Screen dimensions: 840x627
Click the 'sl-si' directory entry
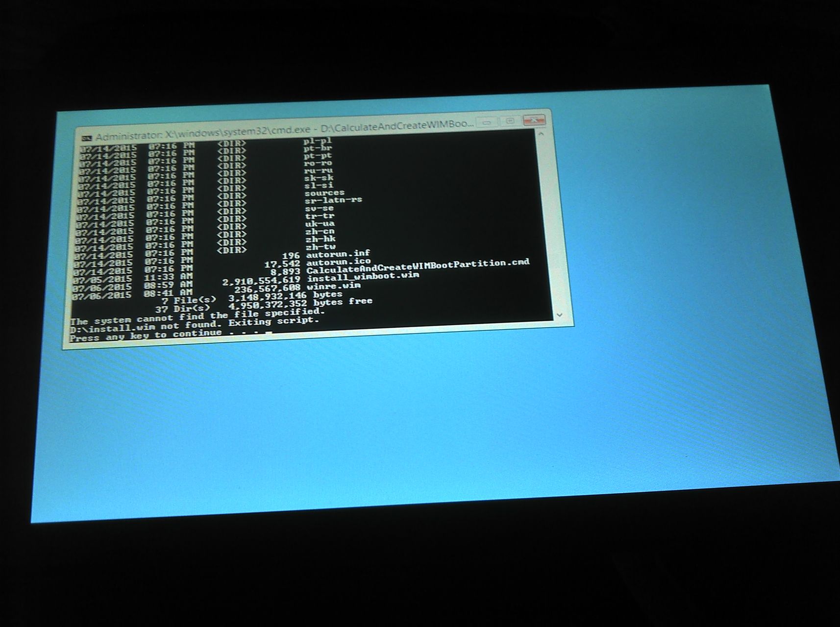319,185
